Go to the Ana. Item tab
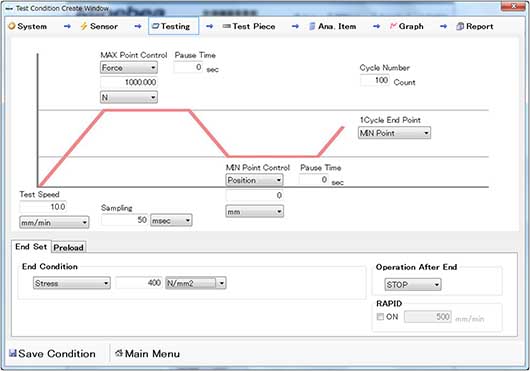This screenshot has height=371, width=530. point(333,26)
